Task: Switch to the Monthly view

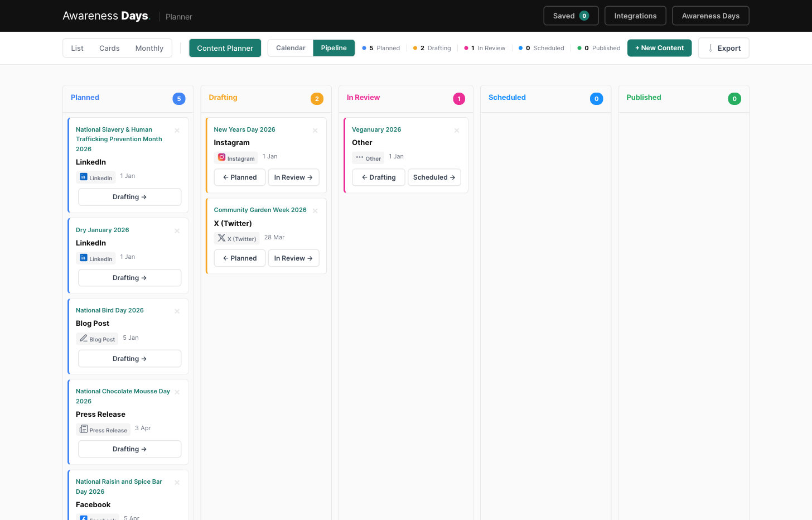Action: [149, 48]
